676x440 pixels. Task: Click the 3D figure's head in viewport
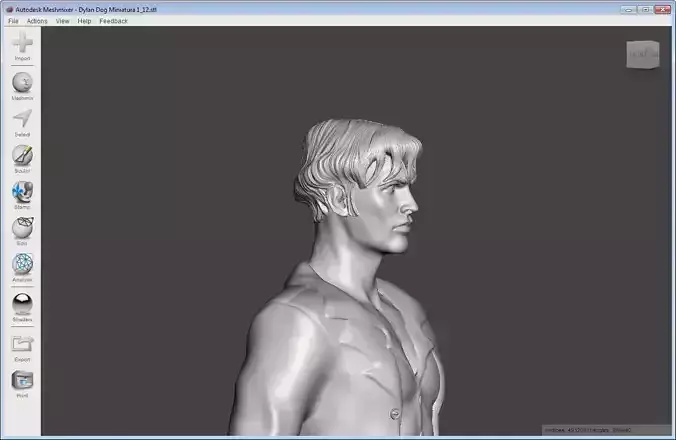[x=359, y=185]
